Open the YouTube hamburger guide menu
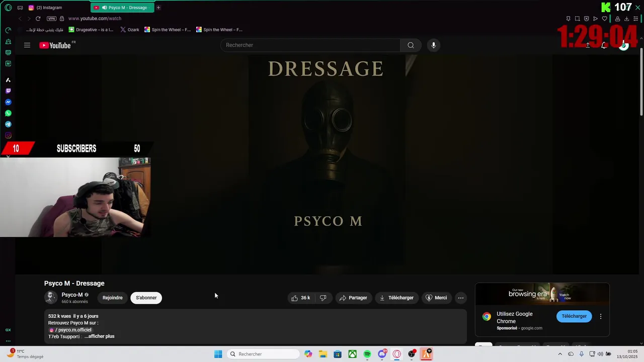 point(27,45)
